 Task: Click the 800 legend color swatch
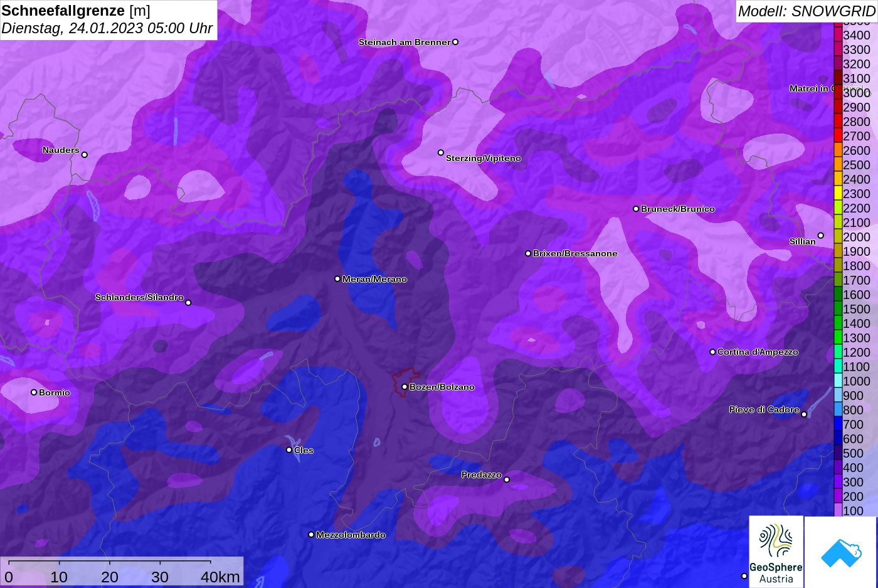coord(838,409)
